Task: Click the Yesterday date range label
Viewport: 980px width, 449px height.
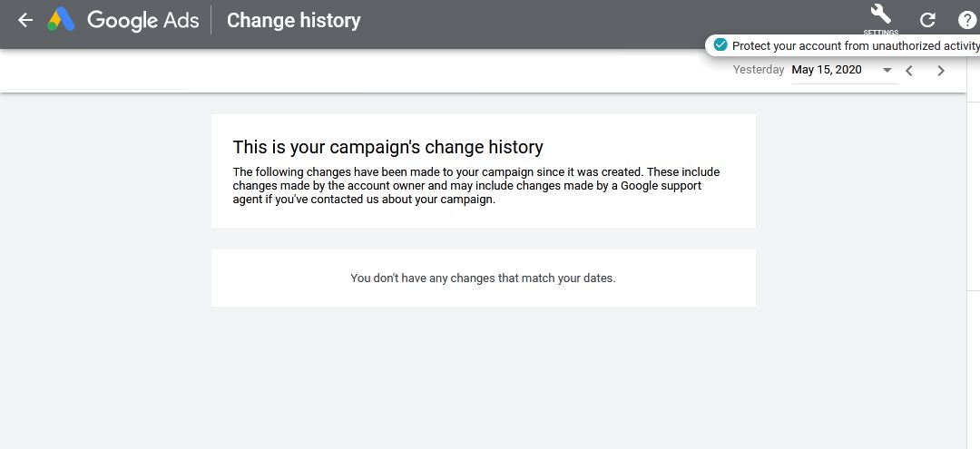Action: click(x=759, y=70)
